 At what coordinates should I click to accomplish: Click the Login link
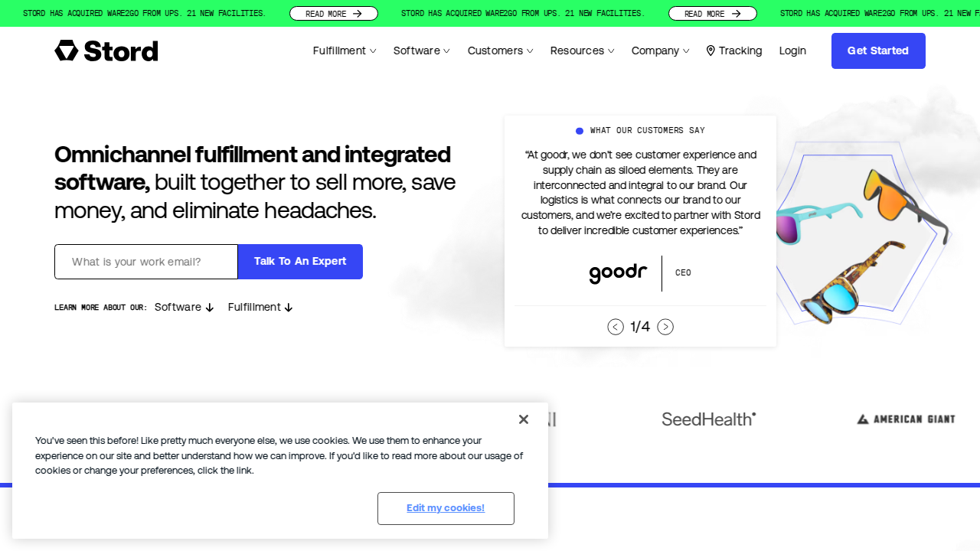pos(792,51)
